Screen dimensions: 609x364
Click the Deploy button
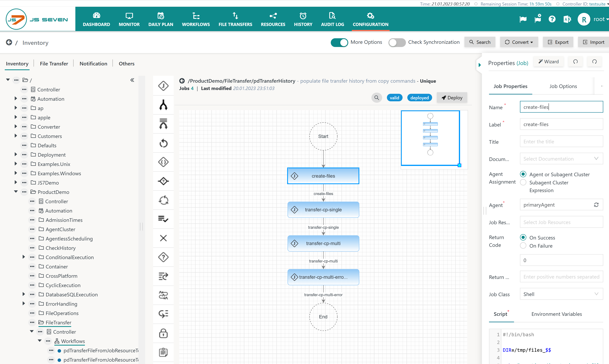[x=452, y=98]
